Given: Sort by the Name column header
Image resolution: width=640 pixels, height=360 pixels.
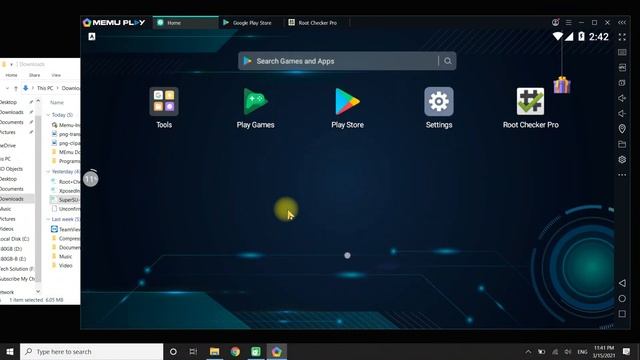Looking at the screenshot, I should 57,102.
